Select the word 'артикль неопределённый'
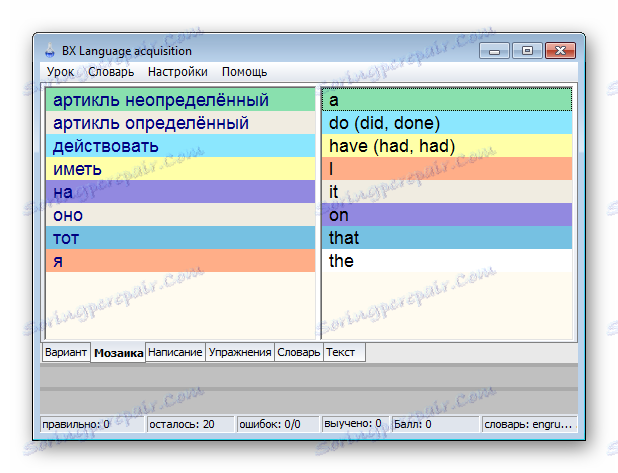This screenshot has height=473, width=618. click(x=181, y=100)
